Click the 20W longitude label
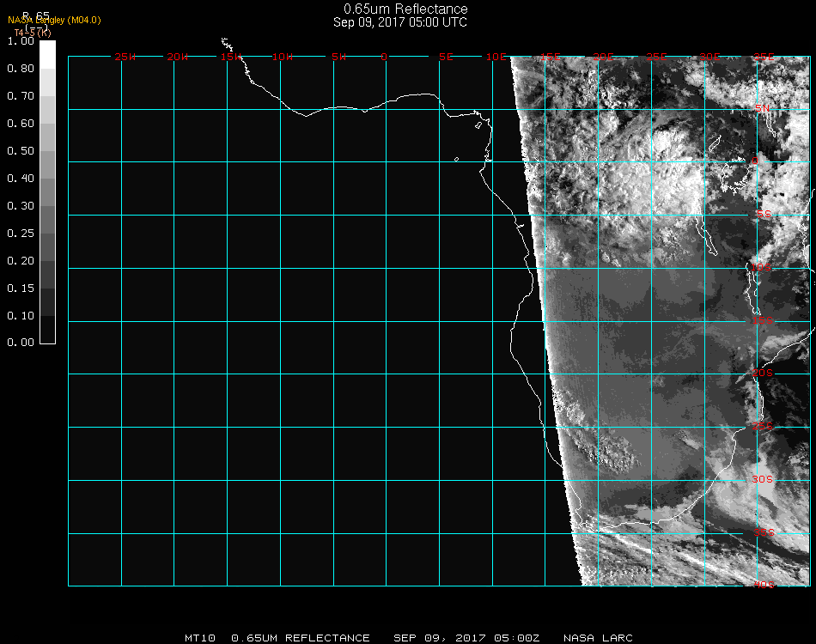Screen dimensions: 816x644 pos(178,57)
